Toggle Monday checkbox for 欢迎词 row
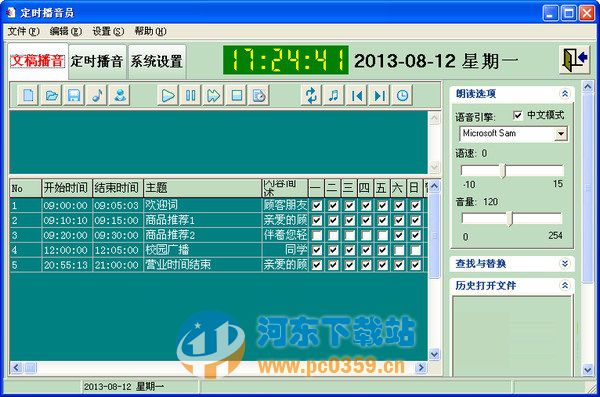Viewport: 600px width, 397px height. 317,206
